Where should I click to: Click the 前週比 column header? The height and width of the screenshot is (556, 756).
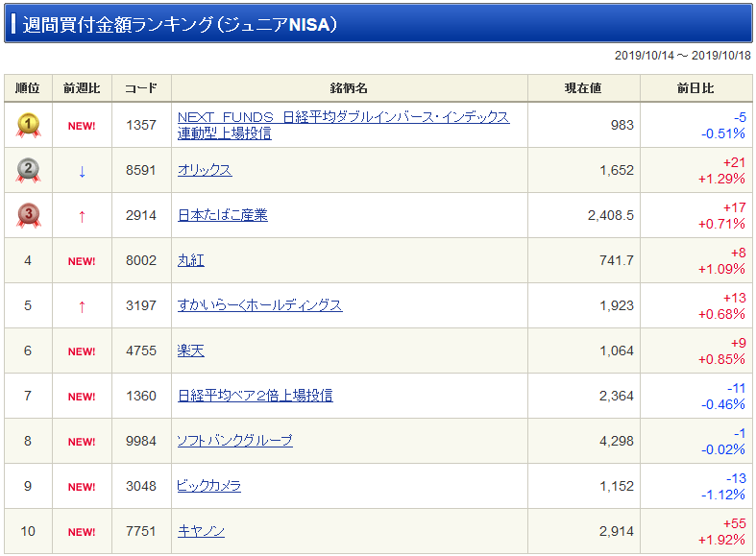[82, 88]
